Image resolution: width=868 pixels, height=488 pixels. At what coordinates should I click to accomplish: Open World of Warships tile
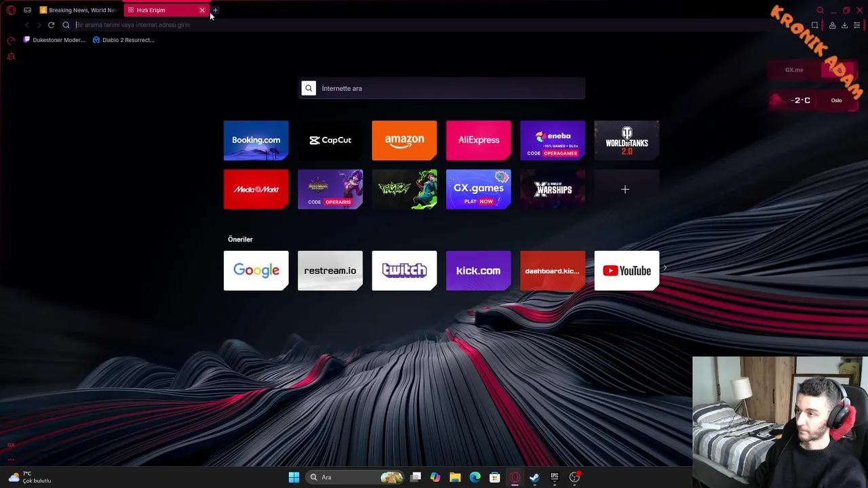point(553,189)
